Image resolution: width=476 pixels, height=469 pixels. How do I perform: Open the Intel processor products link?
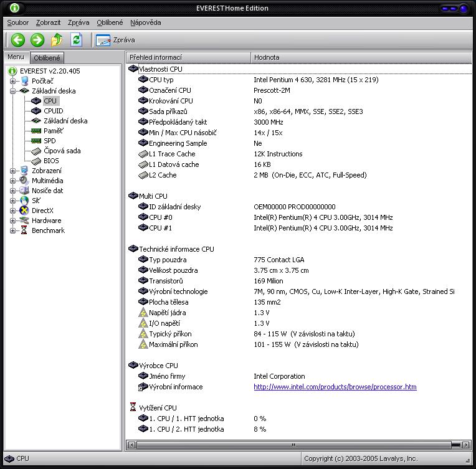click(335, 387)
